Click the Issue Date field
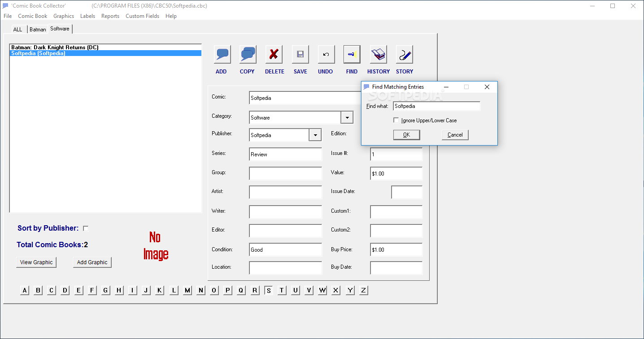The width and height of the screenshot is (644, 339). [x=407, y=192]
